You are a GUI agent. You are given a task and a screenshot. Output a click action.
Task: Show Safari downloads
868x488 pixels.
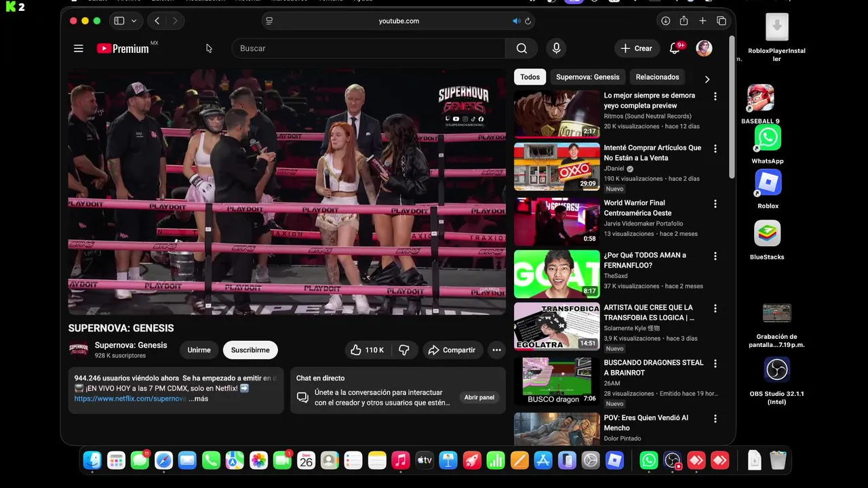(x=666, y=21)
